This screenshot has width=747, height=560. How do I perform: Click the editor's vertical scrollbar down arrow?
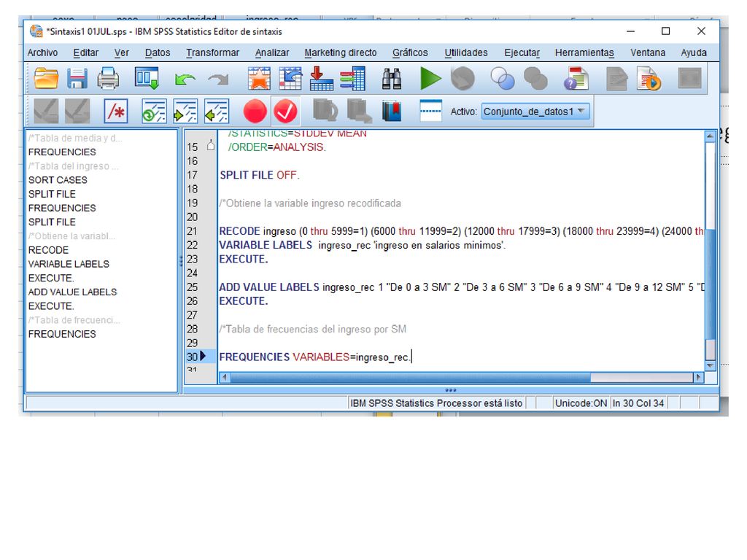click(711, 366)
